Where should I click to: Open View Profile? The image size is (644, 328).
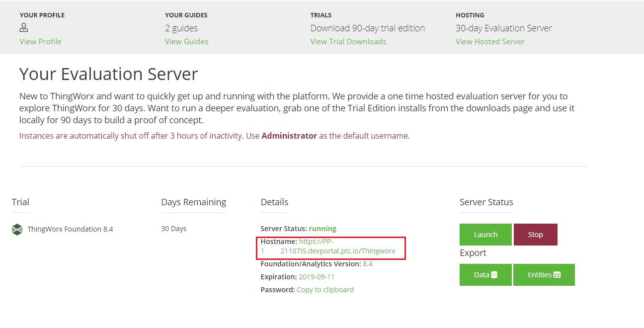(x=40, y=41)
